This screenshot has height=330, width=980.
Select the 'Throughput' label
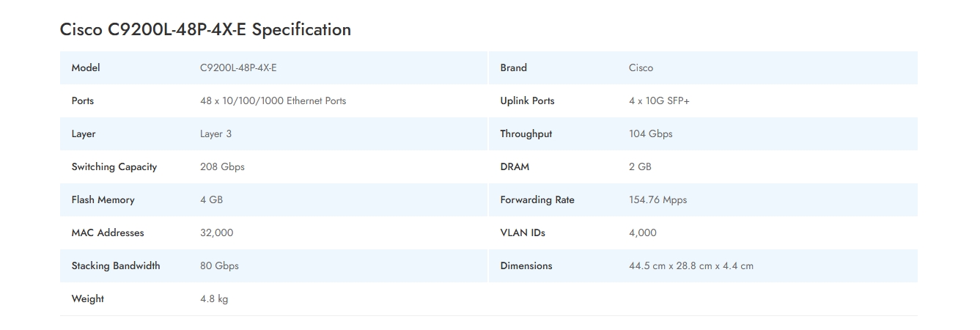pyautogui.click(x=526, y=133)
